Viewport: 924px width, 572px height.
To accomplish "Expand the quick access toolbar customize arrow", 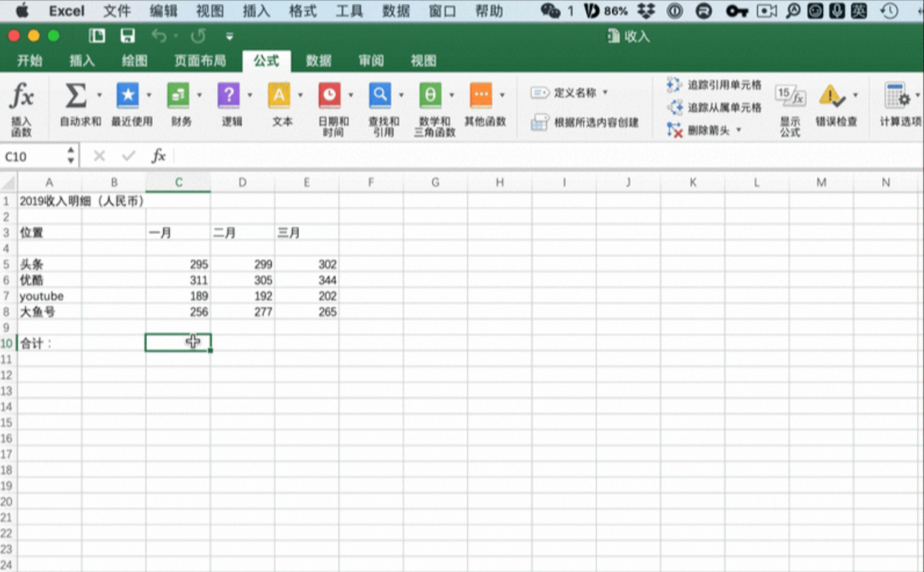I will pyautogui.click(x=229, y=36).
